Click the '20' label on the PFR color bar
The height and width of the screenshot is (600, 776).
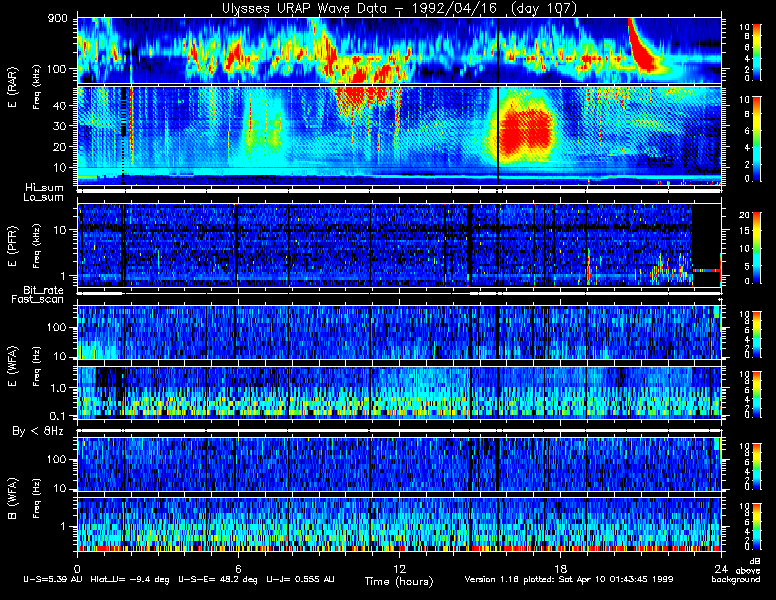tap(744, 215)
